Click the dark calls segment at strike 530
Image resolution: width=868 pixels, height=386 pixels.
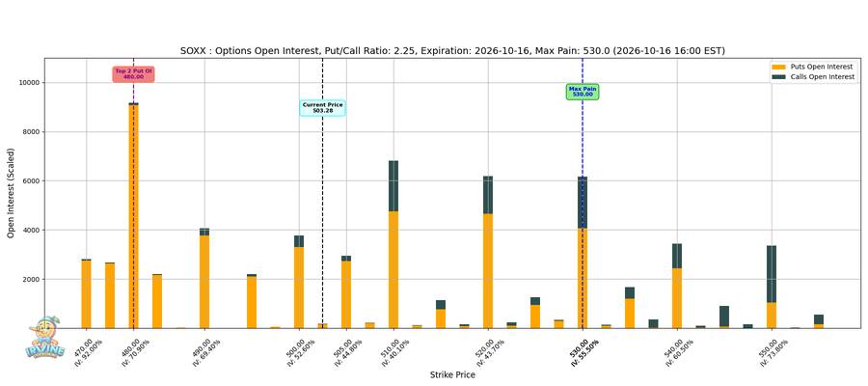(x=583, y=203)
